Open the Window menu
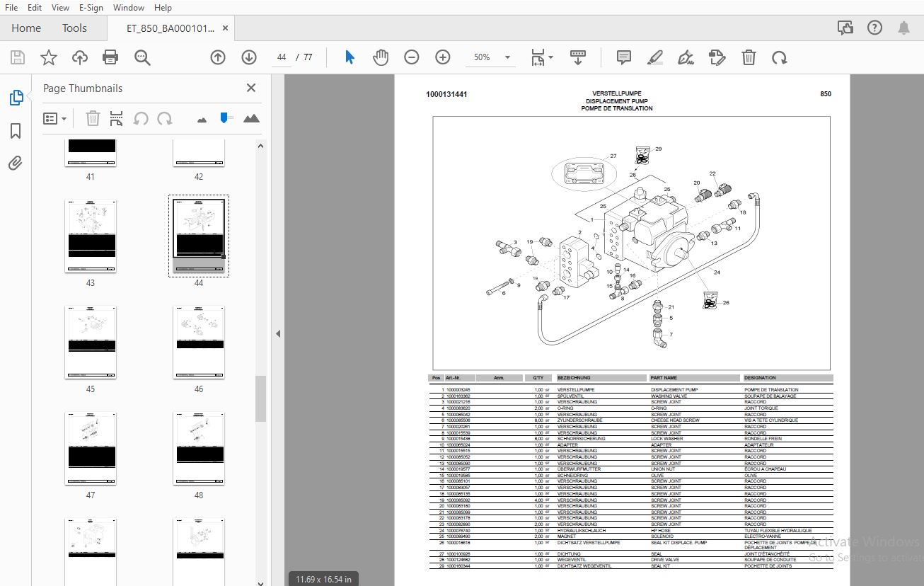This screenshot has width=924, height=586. (129, 8)
